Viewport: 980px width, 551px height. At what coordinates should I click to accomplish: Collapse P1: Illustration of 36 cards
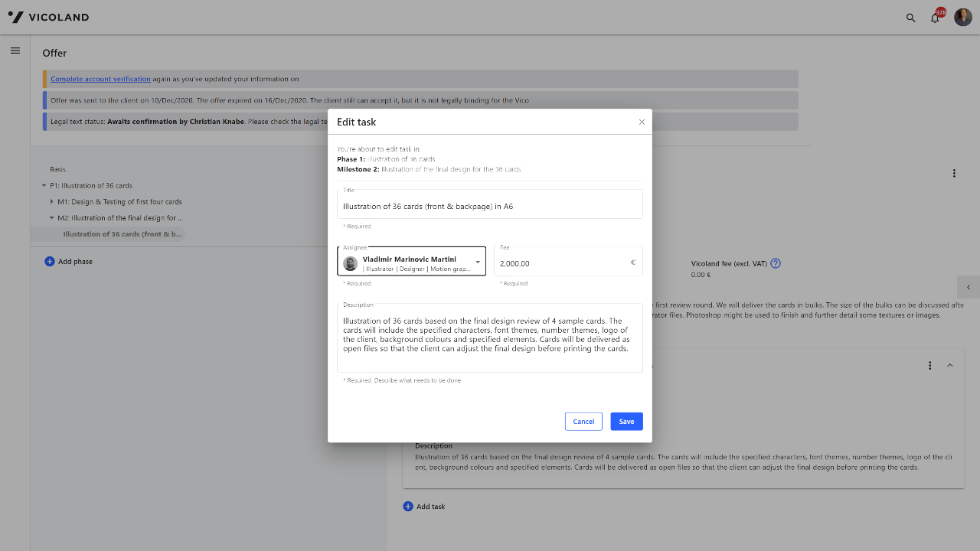44,186
